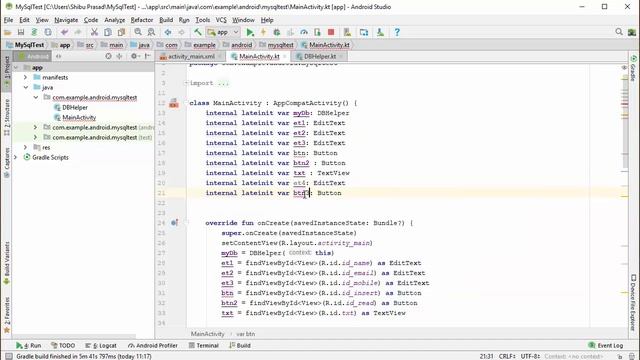Image resolution: width=640 pixels, height=360 pixels.
Task: Switch to DBHelper.kt tab
Action: click(320, 56)
